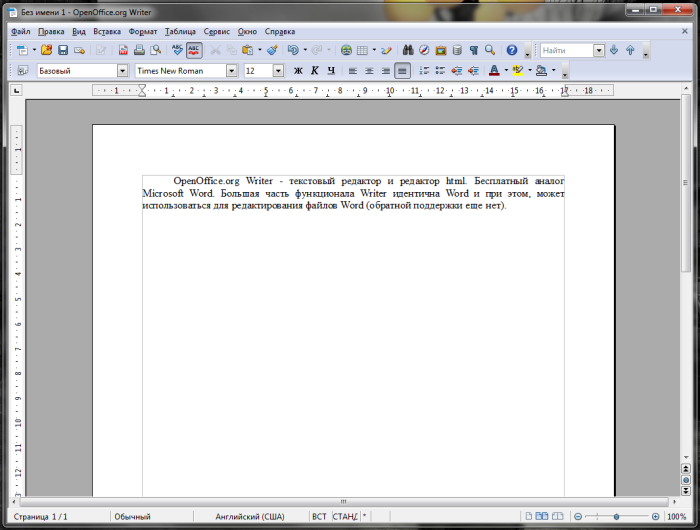Screen dimensions: 700x530
Task: Turn off justified alignment
Action: [402, 71]
